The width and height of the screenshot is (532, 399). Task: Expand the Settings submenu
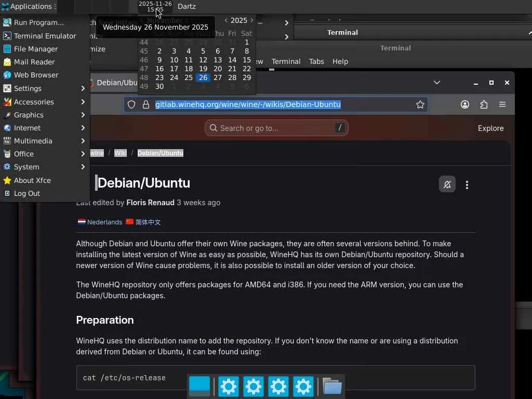tap(45, 88)
